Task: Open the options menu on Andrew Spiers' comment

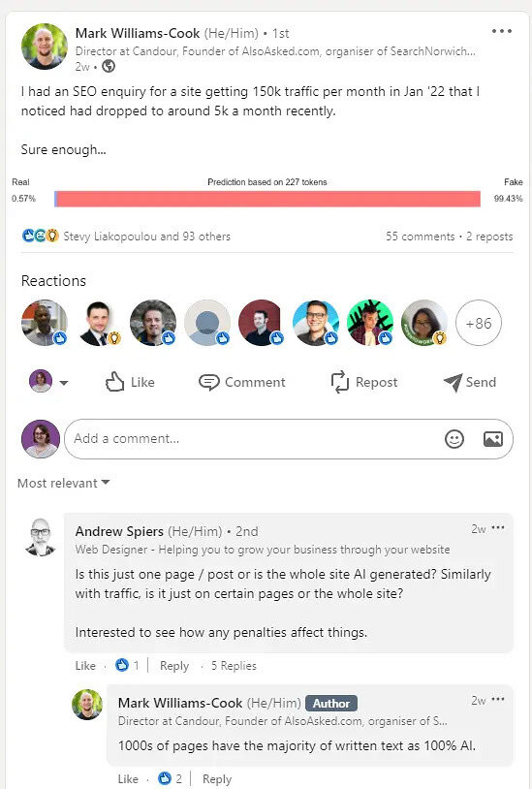Action: coord(498,528)
